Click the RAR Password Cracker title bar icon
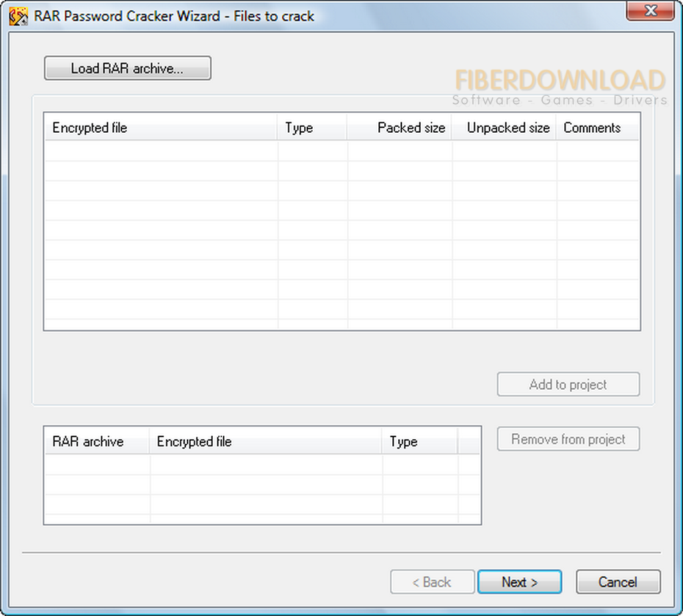683x616 pixels. 18,16
